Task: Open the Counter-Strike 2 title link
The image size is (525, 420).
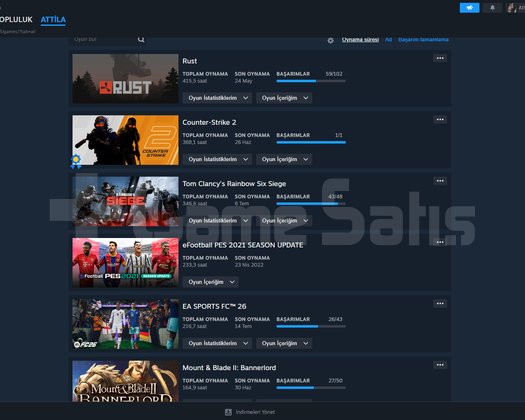Action: coord(209,122)
